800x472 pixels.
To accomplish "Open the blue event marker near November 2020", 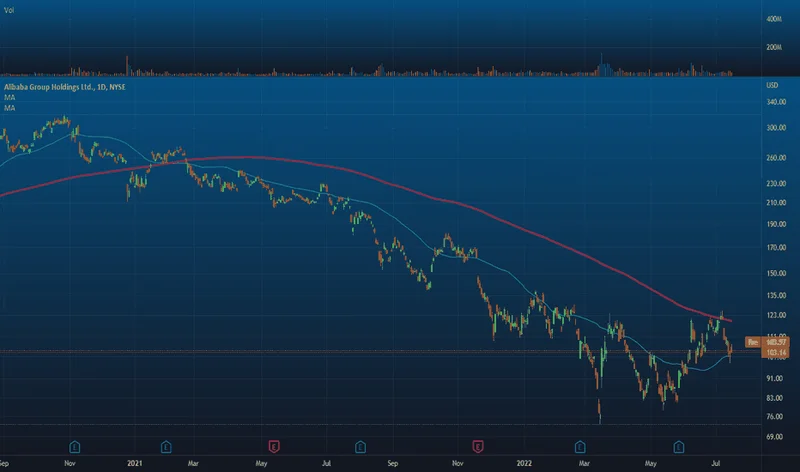I will [x=74, y=444].
